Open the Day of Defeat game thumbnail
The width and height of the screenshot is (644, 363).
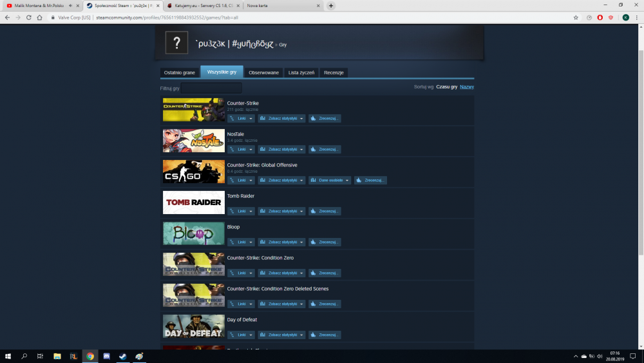click(x=194, y=326)
